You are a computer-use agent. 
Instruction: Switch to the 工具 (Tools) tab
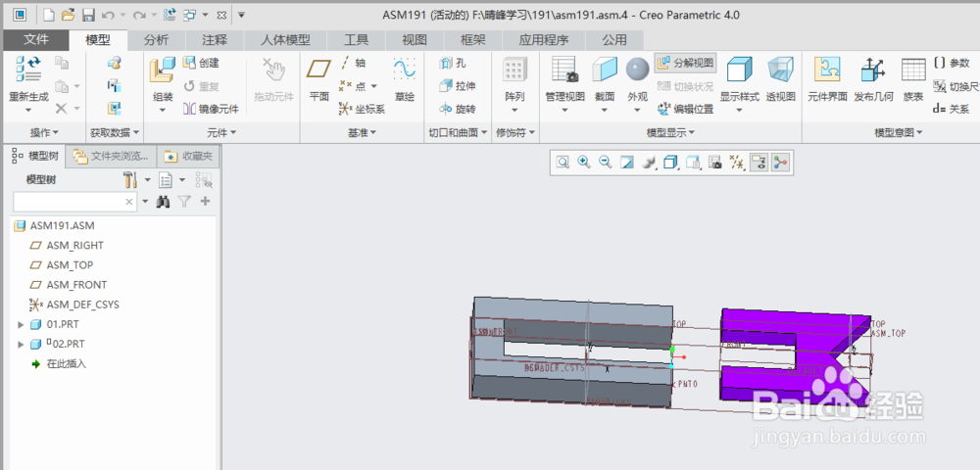coord(357,40)
